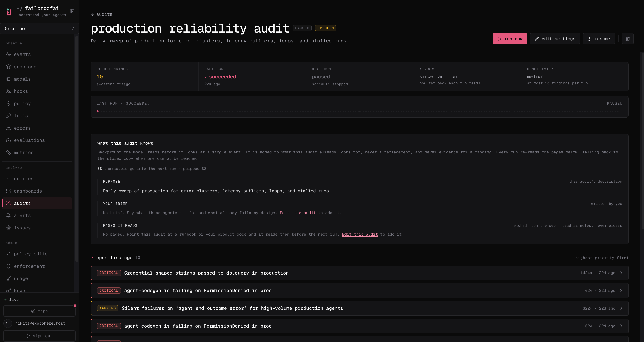644x342 pixels.
Task: Click the 1424× count on first finding
Action: pos(586,273)
